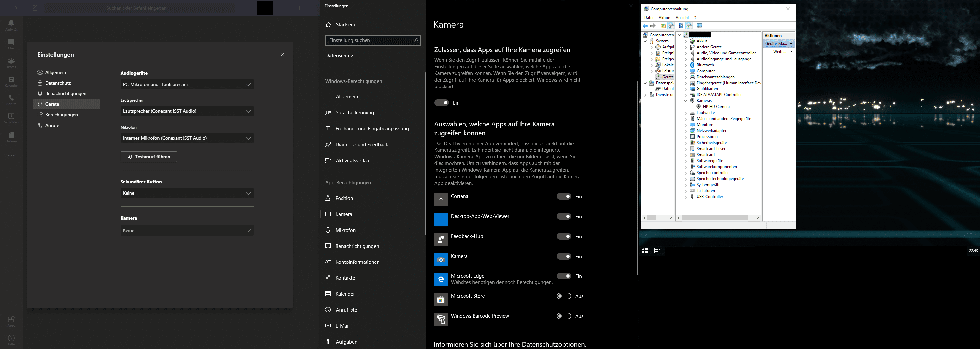Screen dimensions: 980x349
Task: Toggle Feedback-Hub camera access
Action: pyautogui.click(x=564, y=237)
